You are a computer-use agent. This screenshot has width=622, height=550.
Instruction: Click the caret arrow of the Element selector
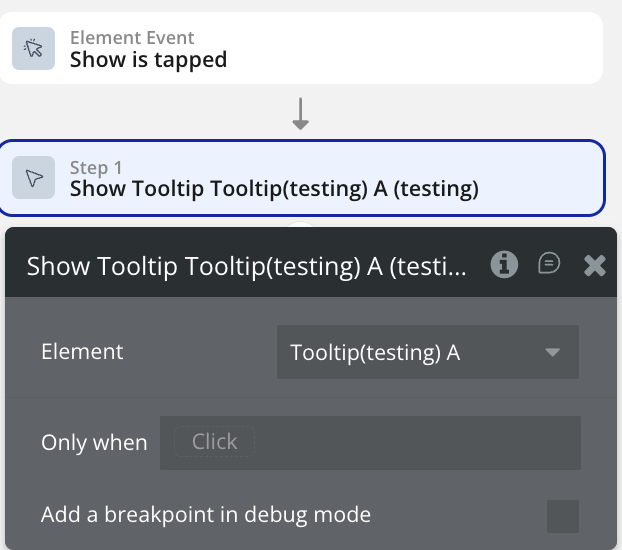[552, 352]
